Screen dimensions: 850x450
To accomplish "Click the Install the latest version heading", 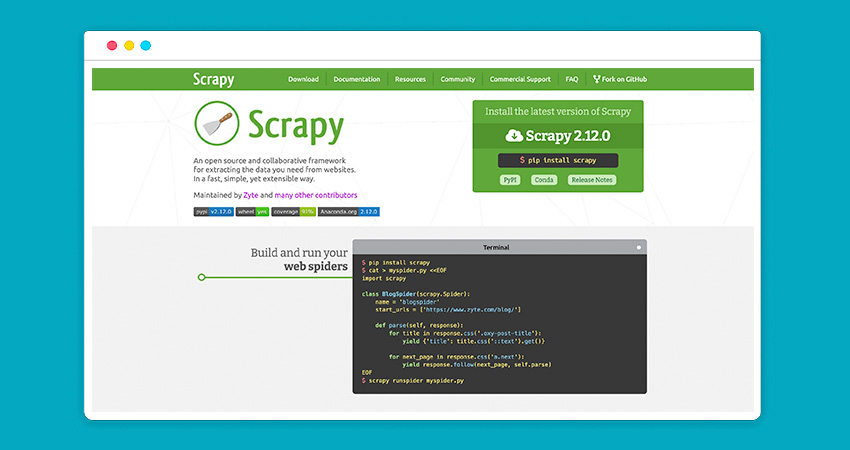I will point(558,112).
